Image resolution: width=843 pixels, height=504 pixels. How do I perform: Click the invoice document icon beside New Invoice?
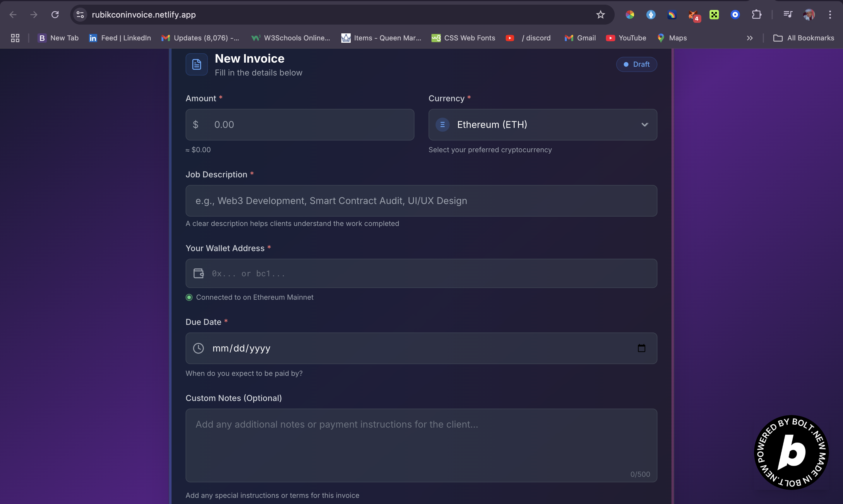pos(196,64)
